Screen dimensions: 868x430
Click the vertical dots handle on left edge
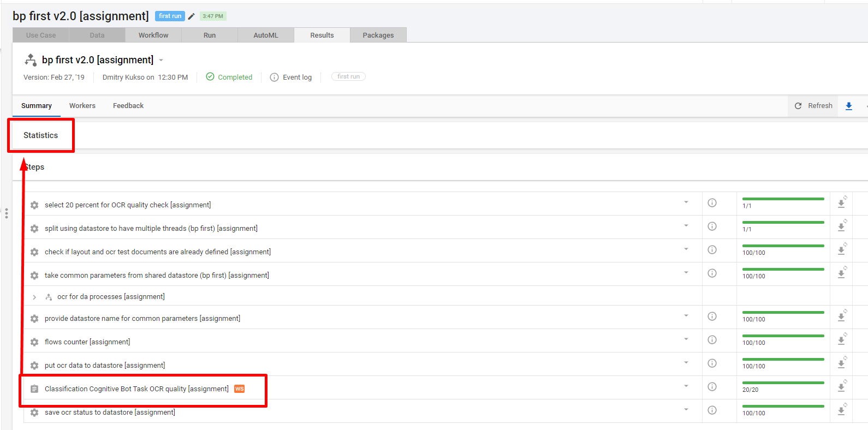[7, 213]
